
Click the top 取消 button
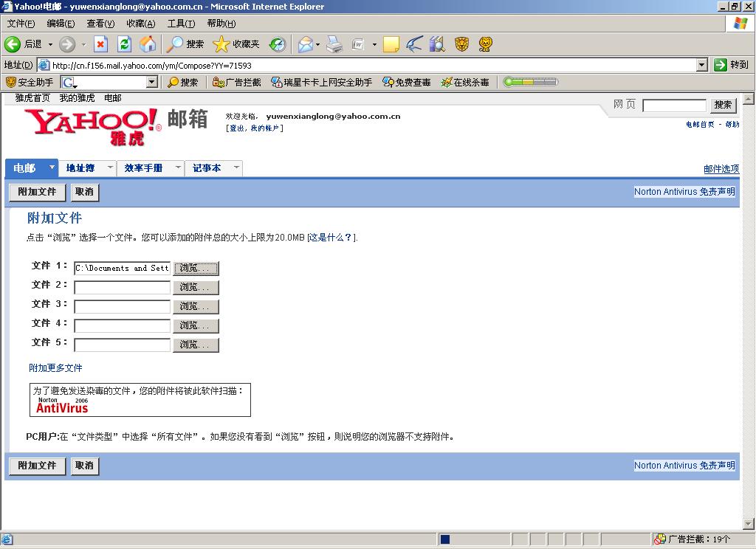point(84,192)
